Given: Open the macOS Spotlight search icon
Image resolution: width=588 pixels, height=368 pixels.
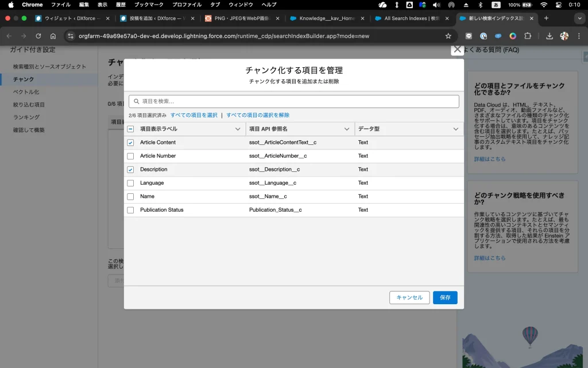Looking at the screenshot, I should (556, 5).
